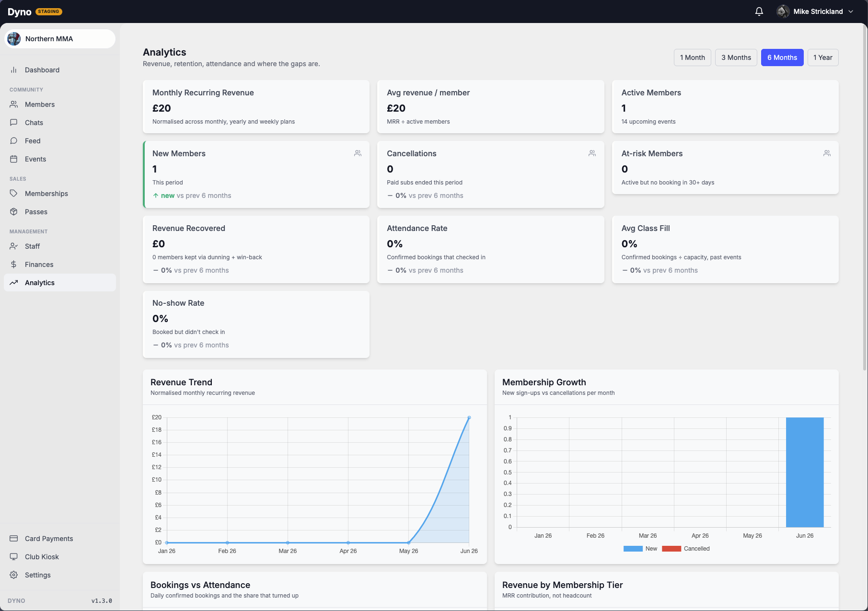Open Card Payments
This screenshot has width=868, height=611.
pyautogui.click(x=60, y=539)
